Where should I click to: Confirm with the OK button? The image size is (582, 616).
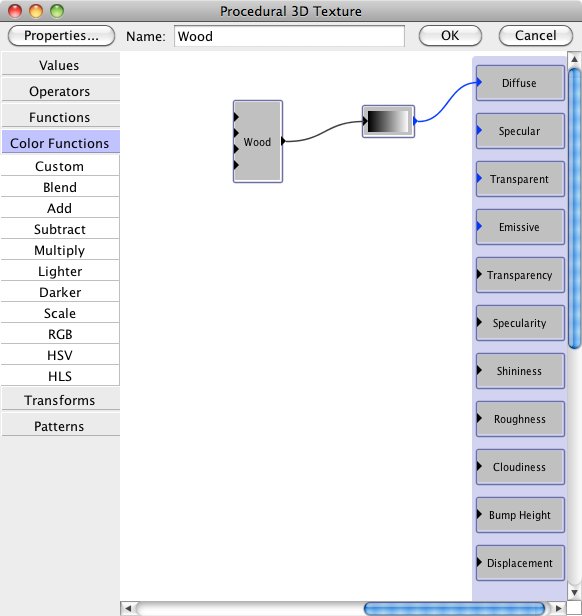pyautogui.click(x=450, y=36)
